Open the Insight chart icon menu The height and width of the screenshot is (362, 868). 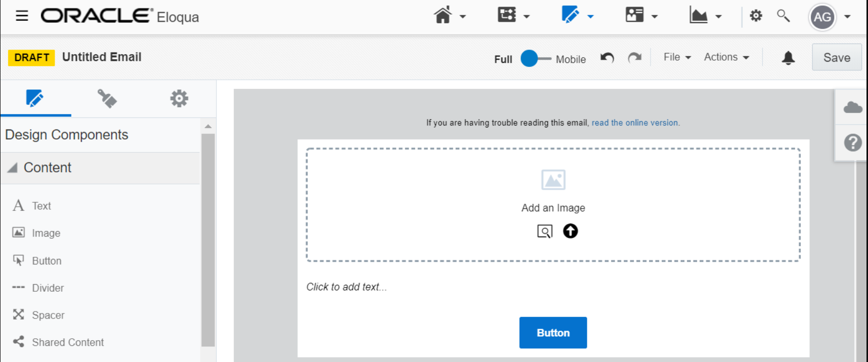pyautogui.click(x=698, y=15)
